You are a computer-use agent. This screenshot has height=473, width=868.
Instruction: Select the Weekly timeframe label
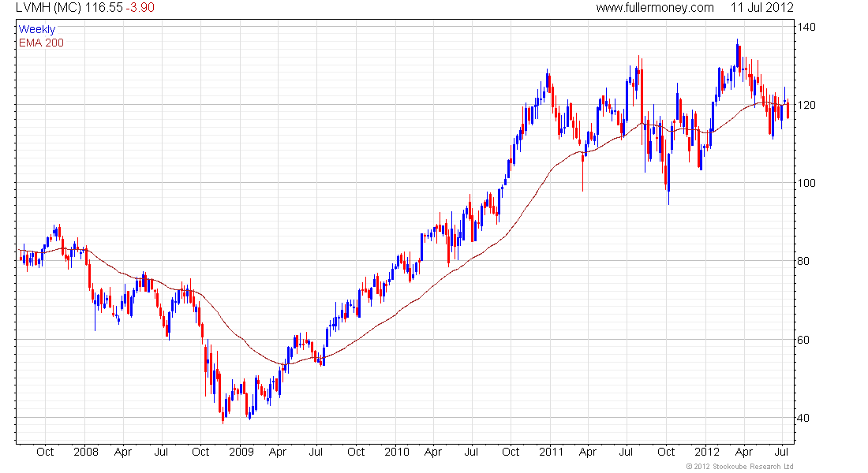tap(37, 29)
